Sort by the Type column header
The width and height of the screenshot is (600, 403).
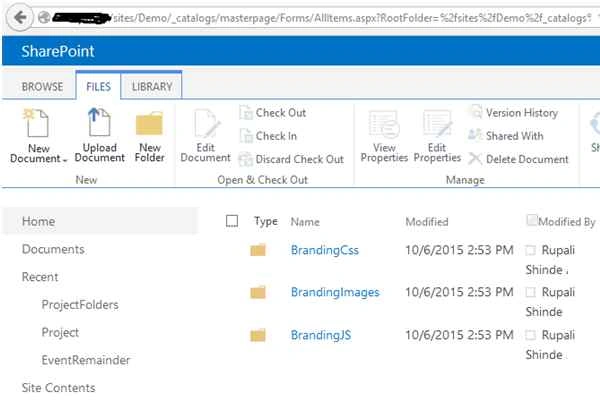point(266,221)
